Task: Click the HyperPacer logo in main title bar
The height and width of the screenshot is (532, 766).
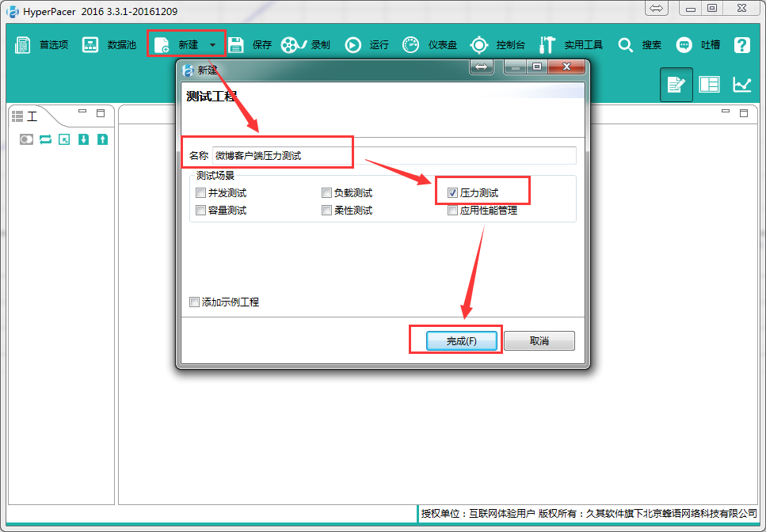Action: pos(12,11)
